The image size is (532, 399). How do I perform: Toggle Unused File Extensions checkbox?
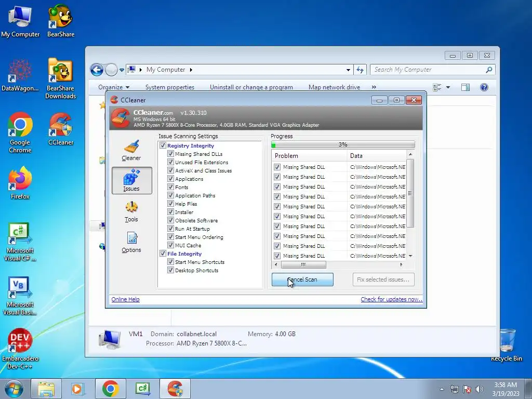coord(170,162)
